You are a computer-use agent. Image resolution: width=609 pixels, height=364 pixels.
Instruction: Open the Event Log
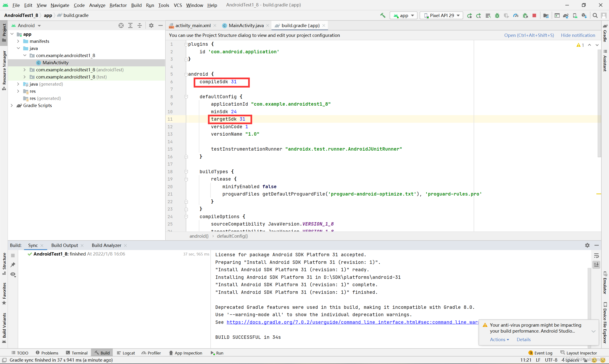coord(540,353)
